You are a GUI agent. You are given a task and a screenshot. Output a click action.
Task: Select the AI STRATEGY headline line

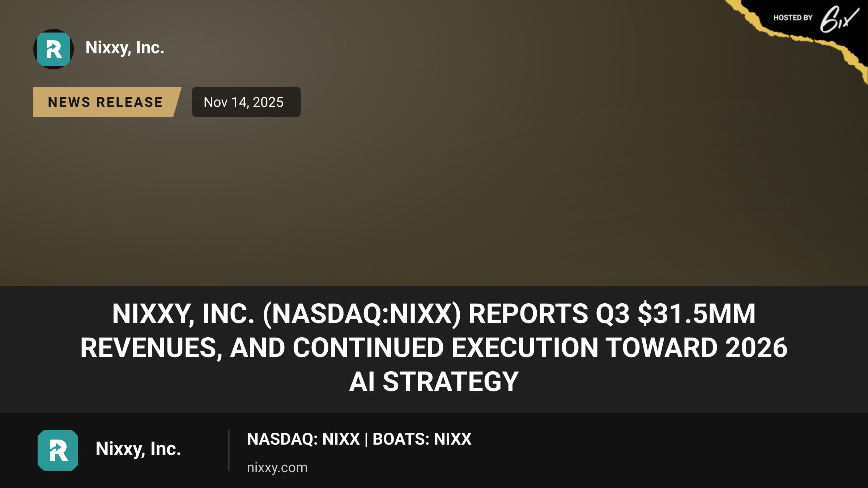pos(434,382)
